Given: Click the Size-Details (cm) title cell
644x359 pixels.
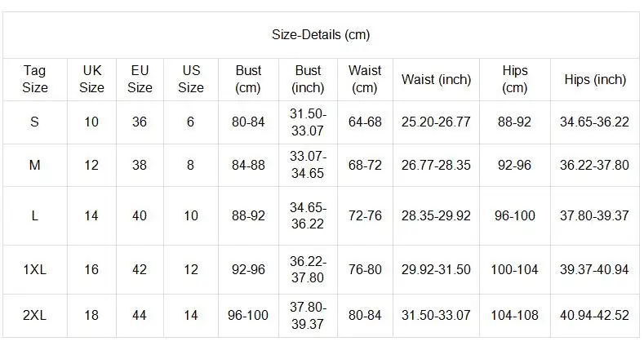Looking at the screenshot, I should coord(321,35).
